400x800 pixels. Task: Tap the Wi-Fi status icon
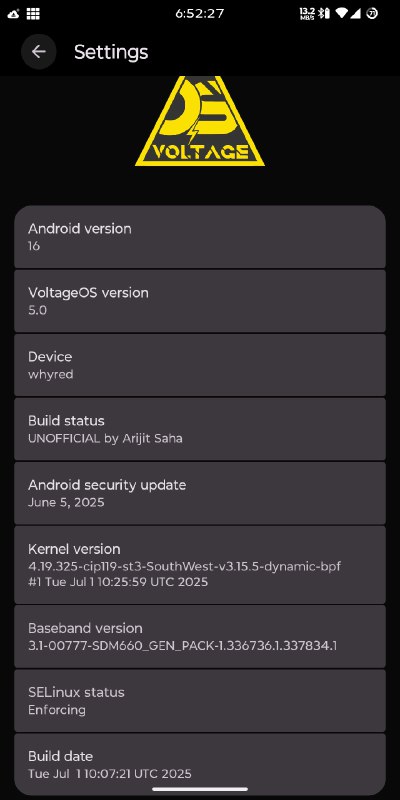coord(343,13)
